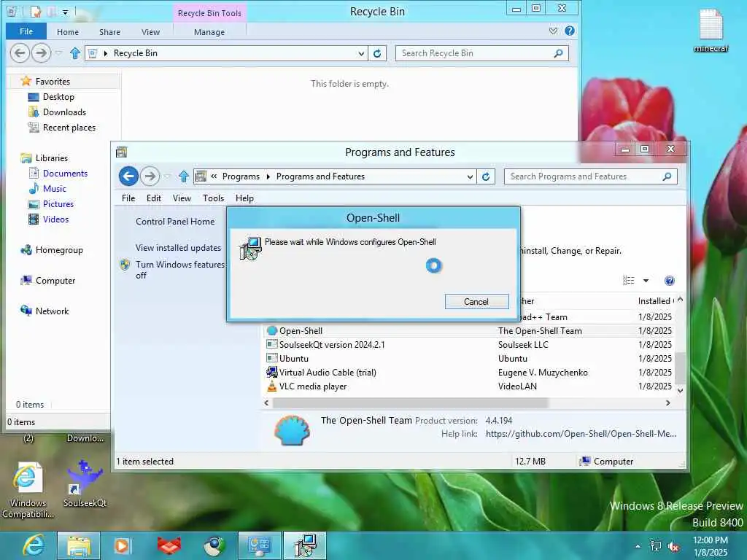Screen dimensions: 747x560
Task: Select Virtual Audio Cable (trial) row
Action: pyautogui.click(x=469, y=372)
